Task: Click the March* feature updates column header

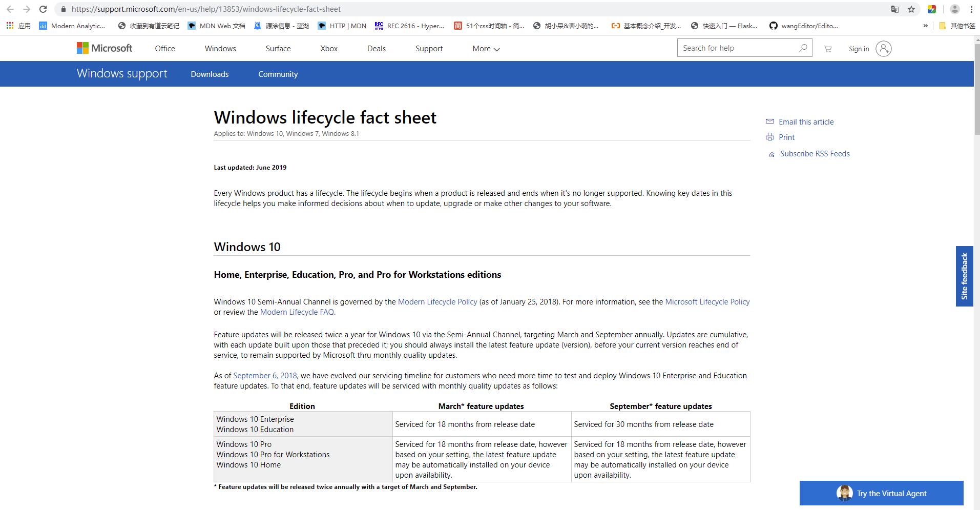Action: pos(481,406)
